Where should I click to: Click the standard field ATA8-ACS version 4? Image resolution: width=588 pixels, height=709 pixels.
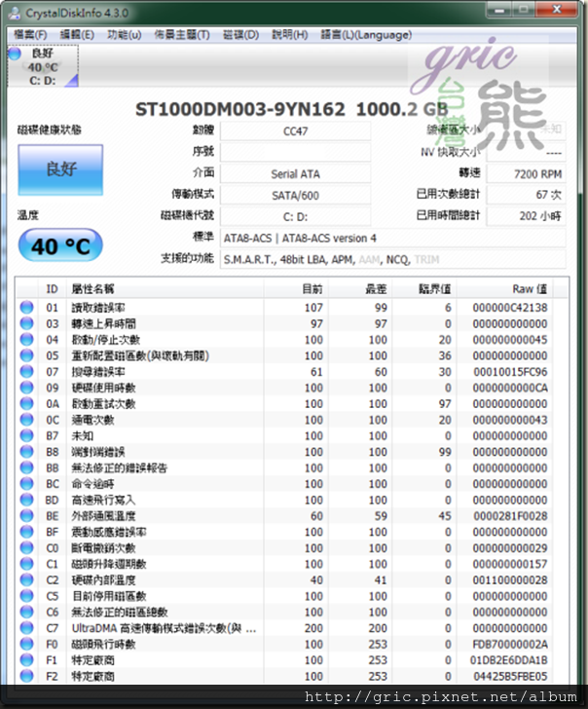tap(392, 238)
